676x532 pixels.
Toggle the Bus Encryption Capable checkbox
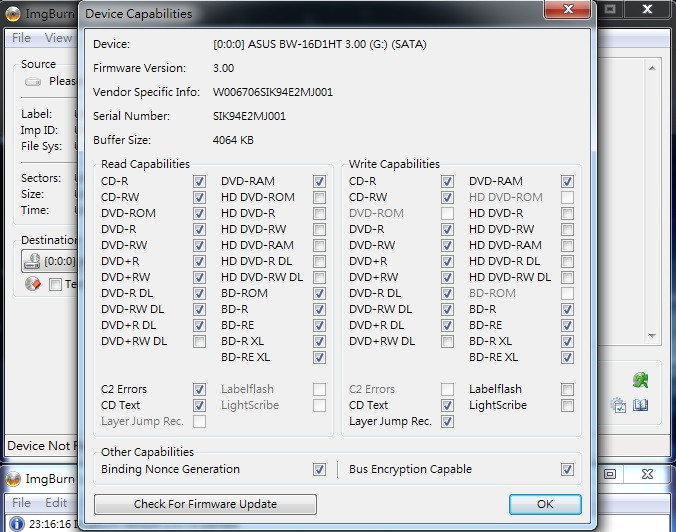567,469
